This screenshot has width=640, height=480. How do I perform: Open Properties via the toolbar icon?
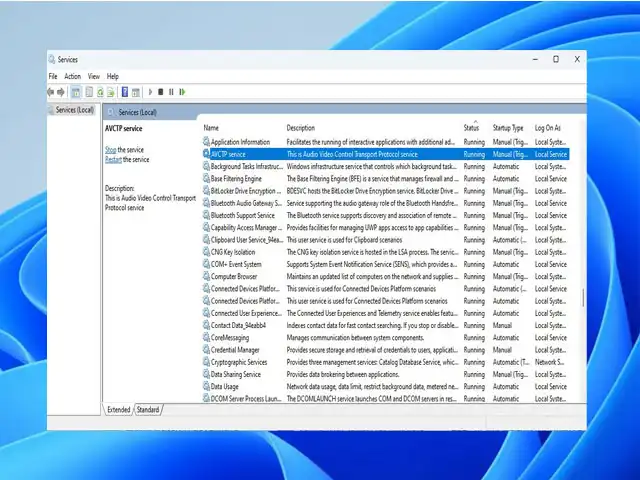click(89, 92)
